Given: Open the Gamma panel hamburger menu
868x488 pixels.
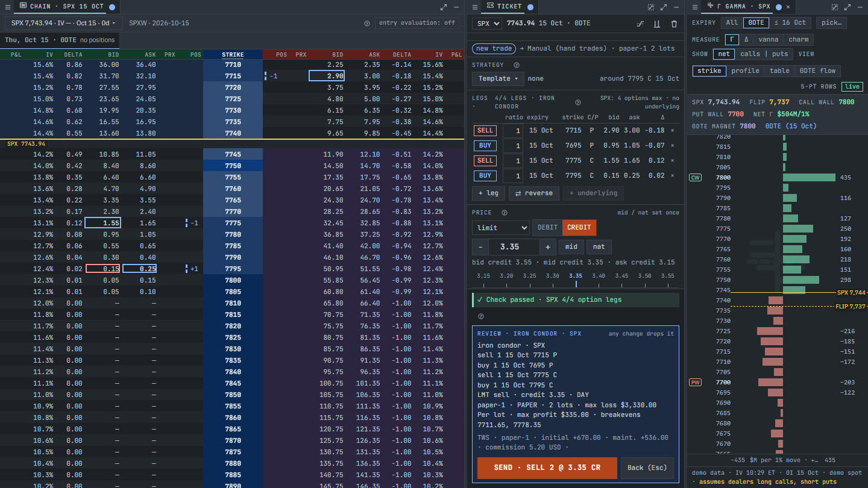Looking at the screenshot, I should pyautogui.click(x=695, y=7).
